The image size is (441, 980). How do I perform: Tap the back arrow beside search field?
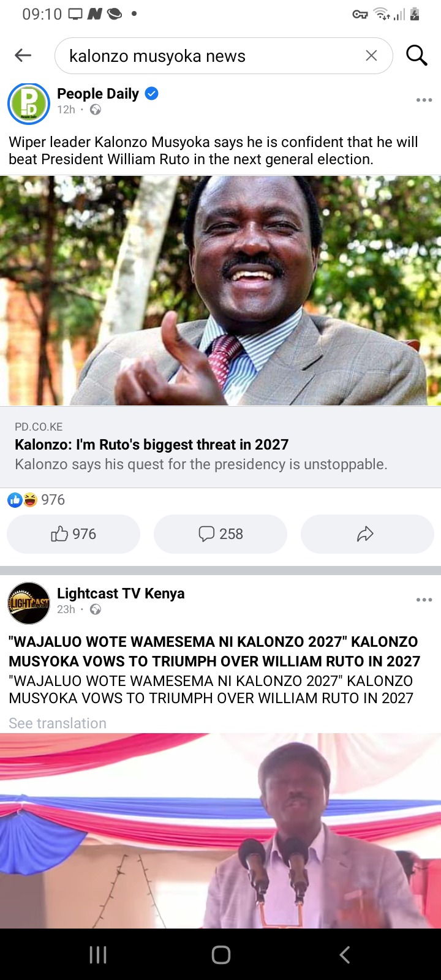[x=23, y=56]
